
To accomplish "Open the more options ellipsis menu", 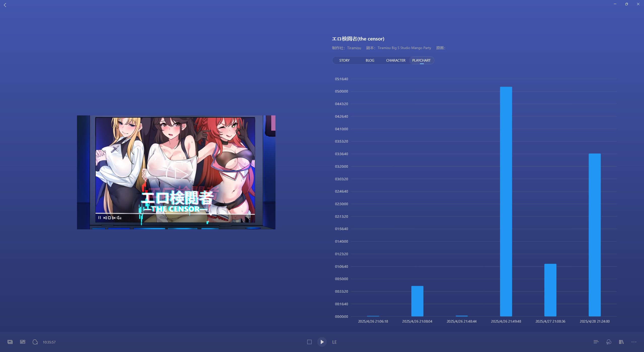I will pyautogui.click(x=634, y=342).
